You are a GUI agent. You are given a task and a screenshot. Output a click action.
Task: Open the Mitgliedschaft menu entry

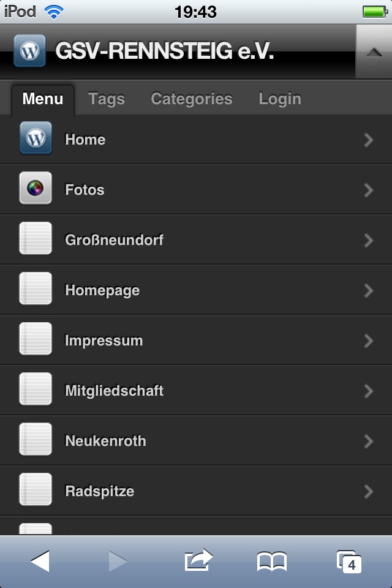(115, 391)
